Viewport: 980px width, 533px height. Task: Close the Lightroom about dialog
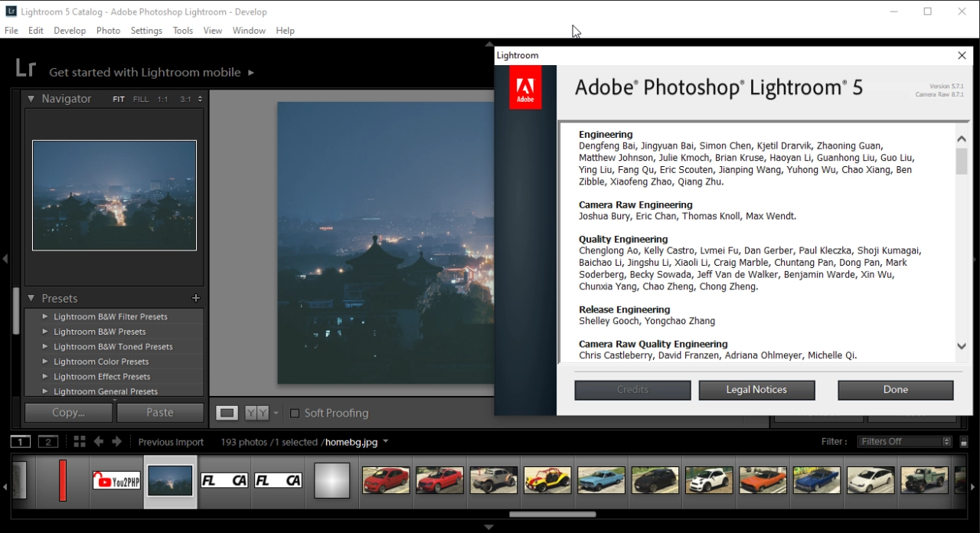coord(962,55)
